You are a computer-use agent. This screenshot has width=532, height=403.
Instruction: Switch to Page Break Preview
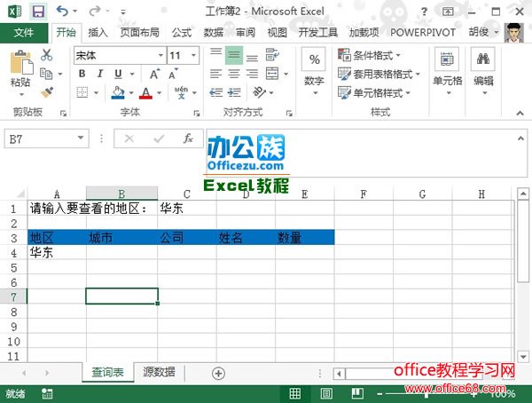pyautogui.click(x=357, y=394)
